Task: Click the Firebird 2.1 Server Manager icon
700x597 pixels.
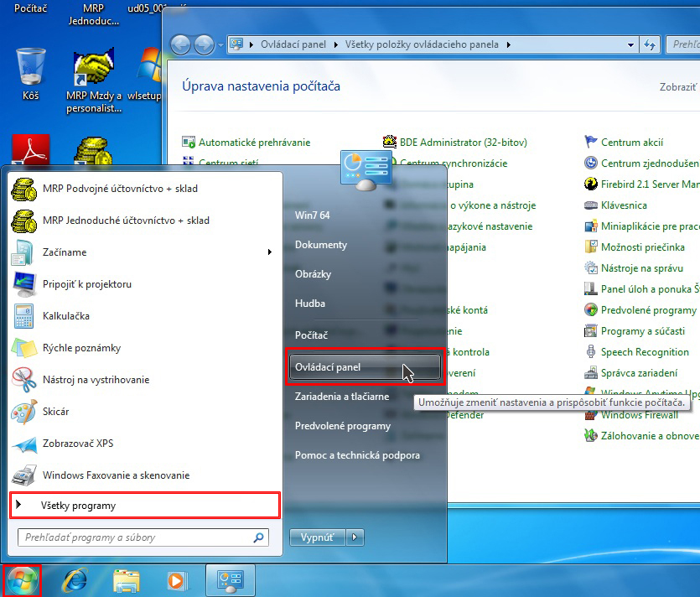Action: click(591, 184)
